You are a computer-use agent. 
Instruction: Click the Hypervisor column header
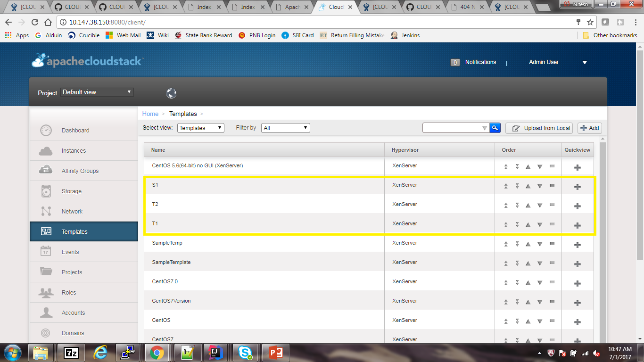tap(440, 150)
